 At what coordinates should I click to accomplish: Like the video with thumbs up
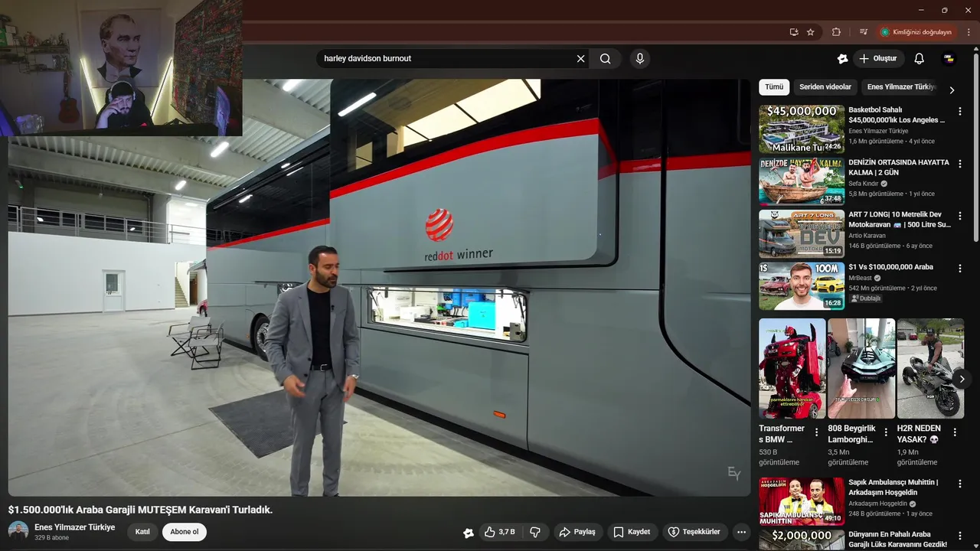point(501,532)
